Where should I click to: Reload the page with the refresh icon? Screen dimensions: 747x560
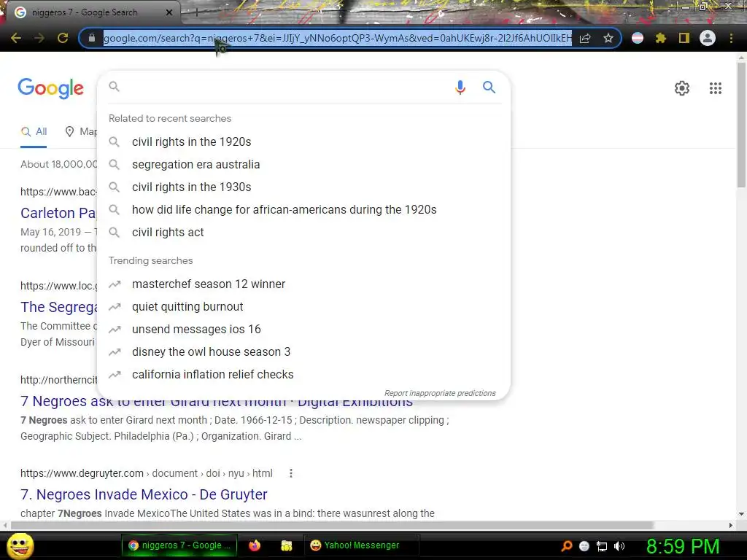[x=63, y=38]
